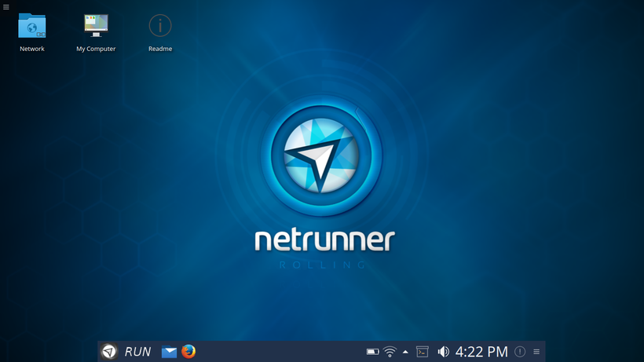This screenshot has height=362, width=644.
Task: Open the Wi-Fi network applet
Action: click(x=390, y=352)
